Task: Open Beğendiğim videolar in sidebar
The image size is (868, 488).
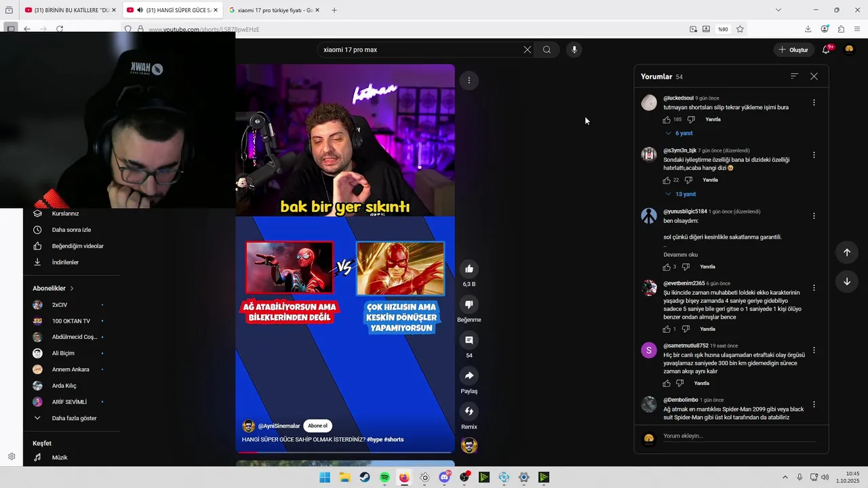Action: point(77,246)
